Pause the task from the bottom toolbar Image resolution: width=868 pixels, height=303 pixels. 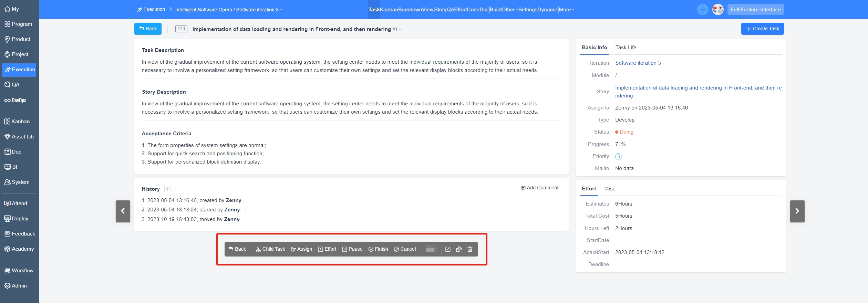[352, 249]
